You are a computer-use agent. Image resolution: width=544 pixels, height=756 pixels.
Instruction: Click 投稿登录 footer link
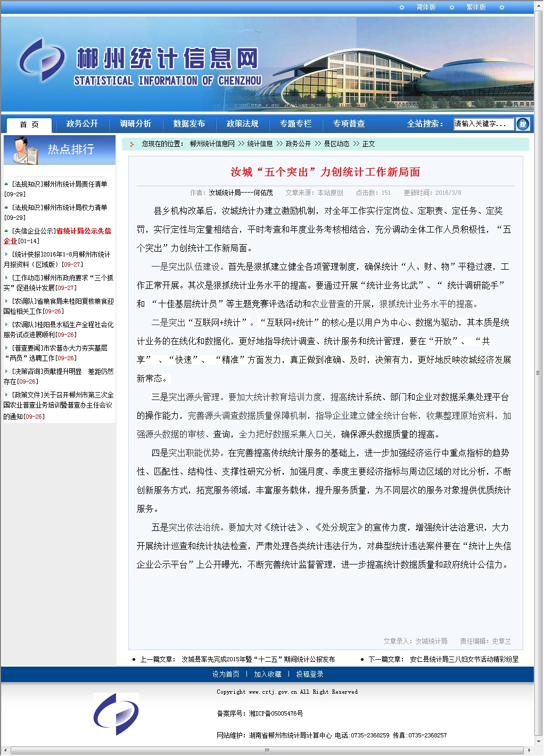tap(310, 674)
